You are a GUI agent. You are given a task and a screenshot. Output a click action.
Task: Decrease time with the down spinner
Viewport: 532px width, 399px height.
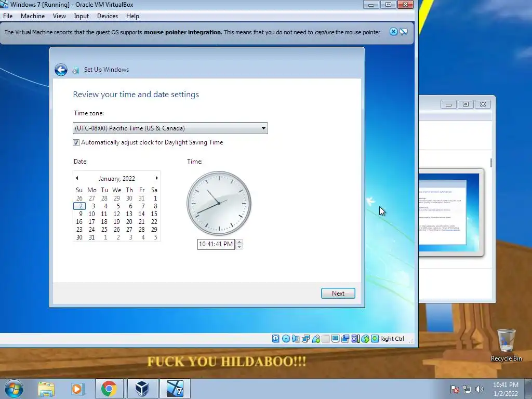(x=239, y=247)
